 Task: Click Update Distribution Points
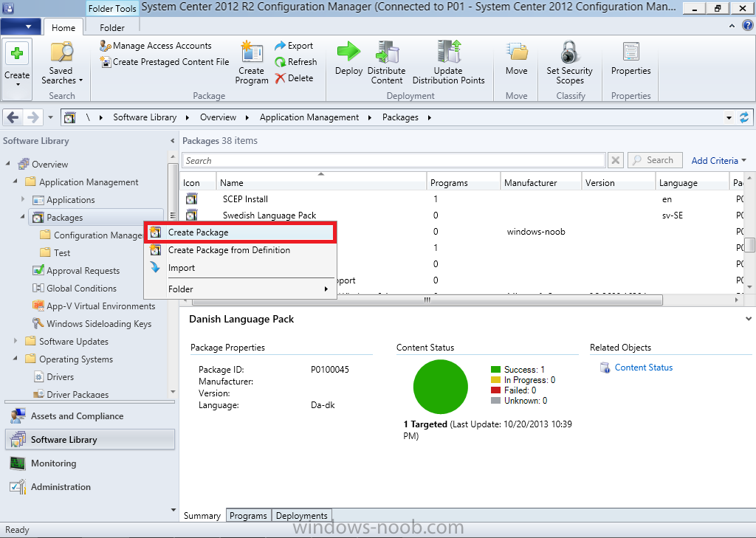[448, 63]
